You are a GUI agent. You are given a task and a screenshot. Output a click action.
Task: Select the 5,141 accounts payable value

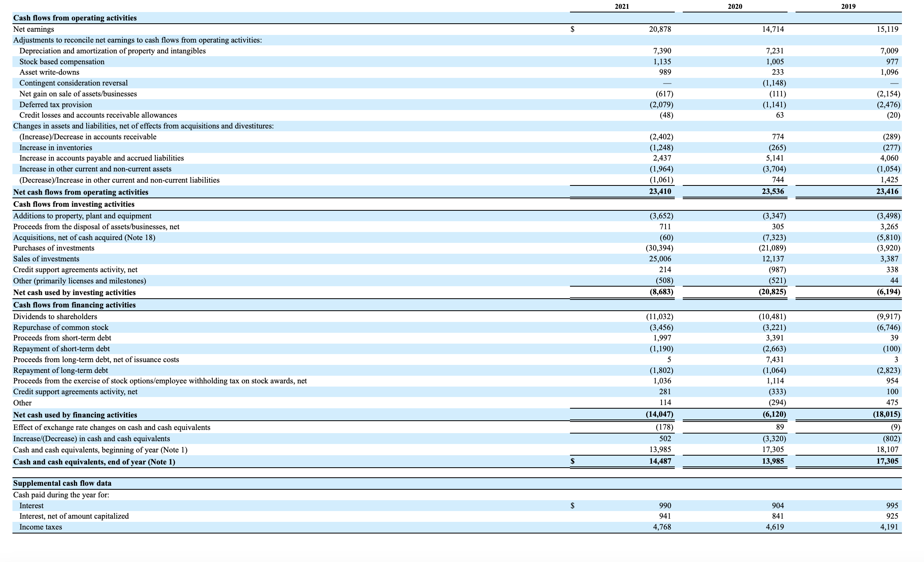tap(775, 158)
